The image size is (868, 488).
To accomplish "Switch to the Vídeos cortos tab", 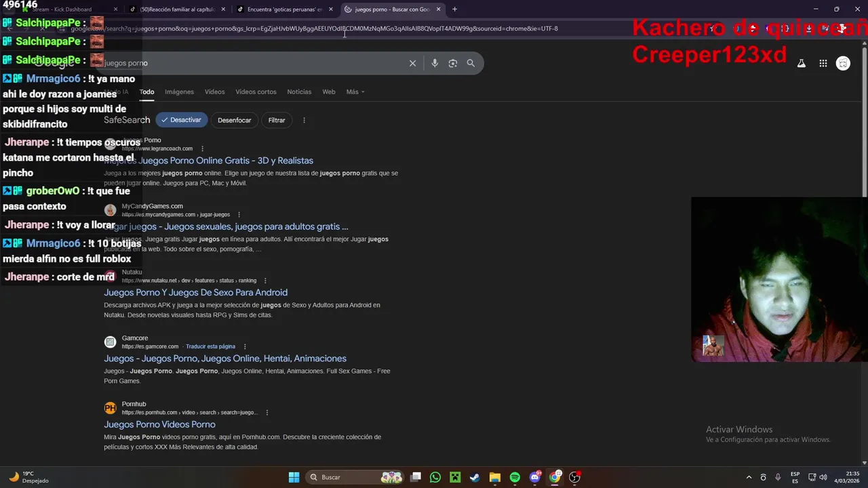I will coord(256,91).
